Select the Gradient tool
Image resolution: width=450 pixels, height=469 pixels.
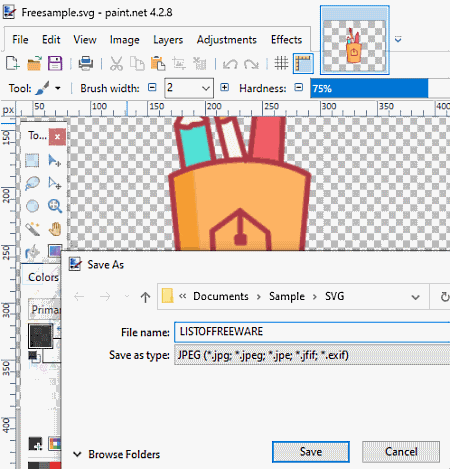55,250
